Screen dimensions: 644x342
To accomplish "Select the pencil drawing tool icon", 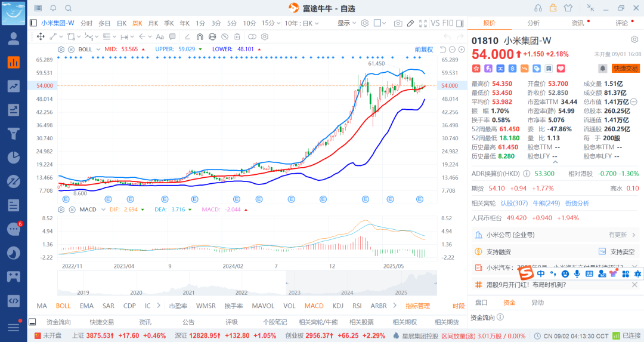I will tap(410, 23).
